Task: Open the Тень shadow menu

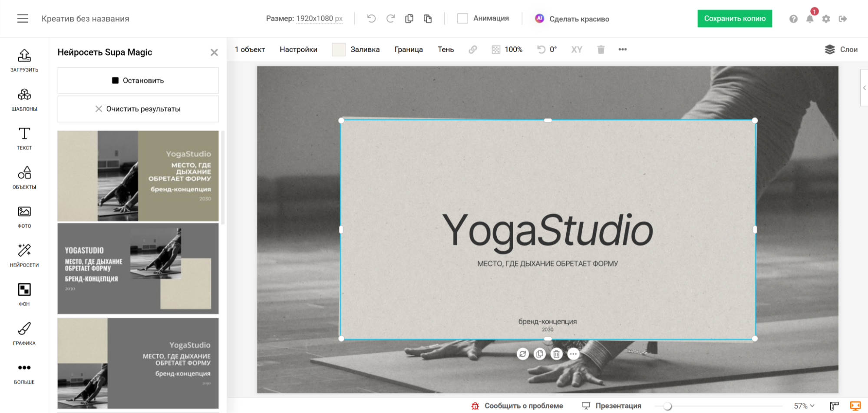Action: (x=446, y=50)
